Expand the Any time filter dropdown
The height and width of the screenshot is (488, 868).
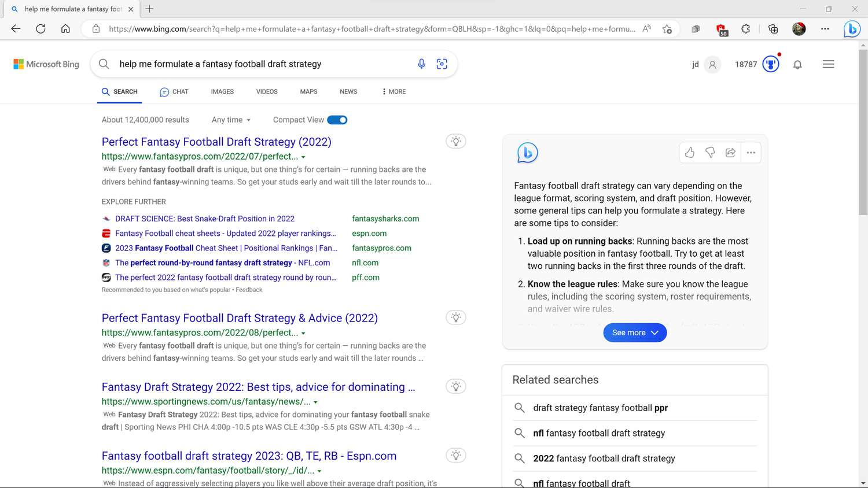[231, 120]
